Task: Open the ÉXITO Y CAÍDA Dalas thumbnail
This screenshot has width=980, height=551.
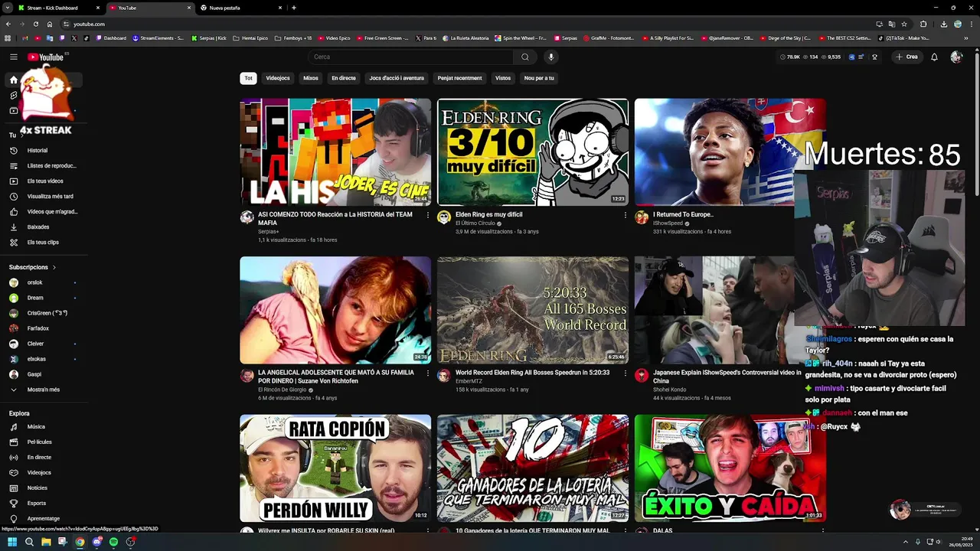Action: 730,468
